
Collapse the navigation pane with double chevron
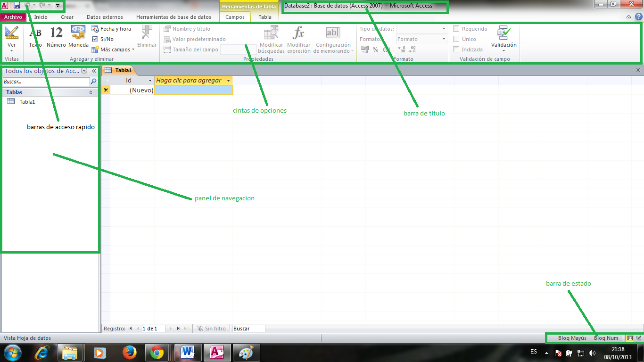point(94,71)
